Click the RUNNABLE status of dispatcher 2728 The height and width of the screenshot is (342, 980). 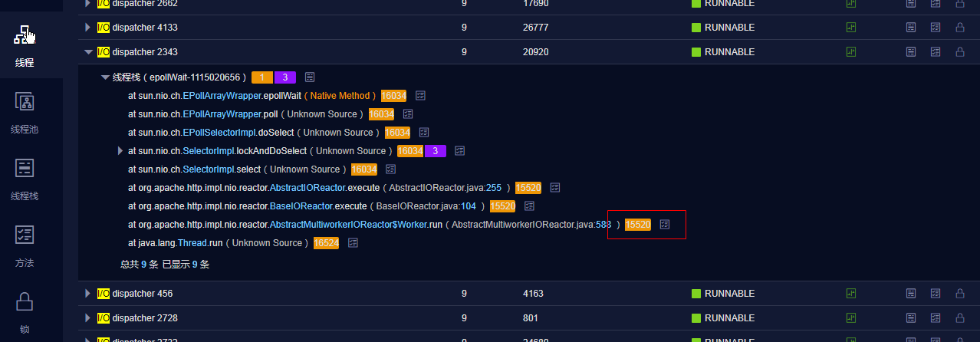723,318
